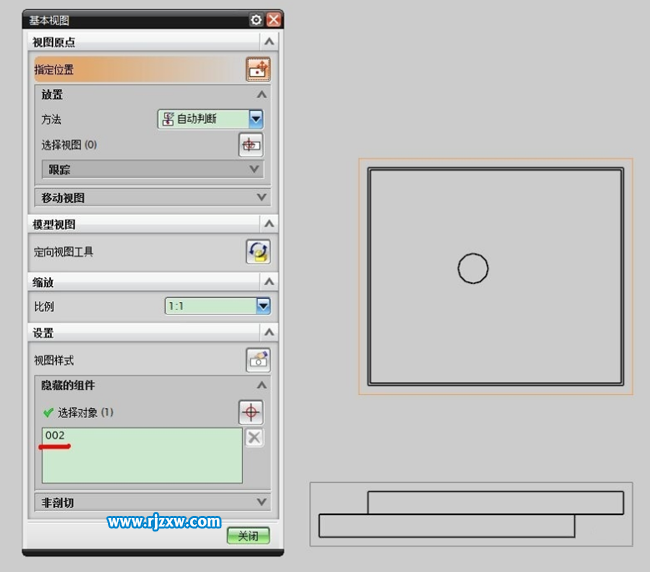The width and height of the screenshot is (650, 572).
Task: Close the Base View dialog with the red X
Action: click(x=274, y=19)
